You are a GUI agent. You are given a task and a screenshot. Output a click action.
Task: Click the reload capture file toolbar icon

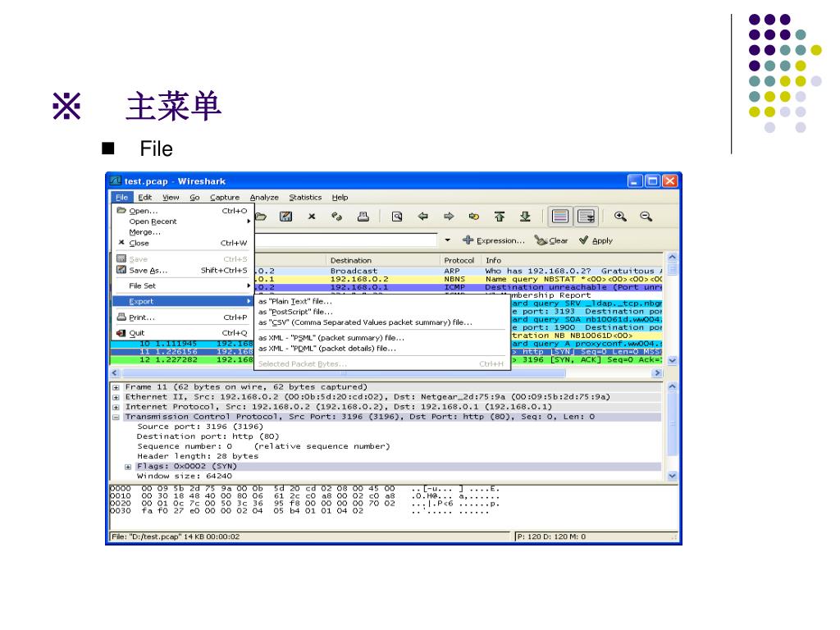pos(337,217)
